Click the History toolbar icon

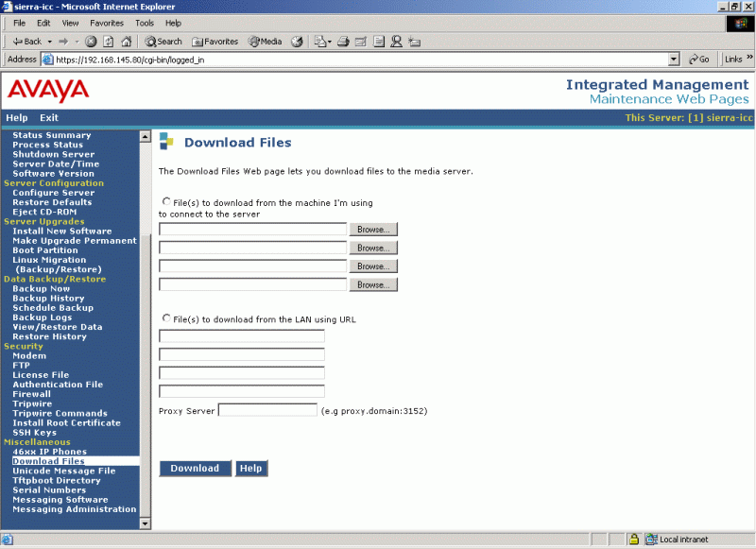coord(297,42)
